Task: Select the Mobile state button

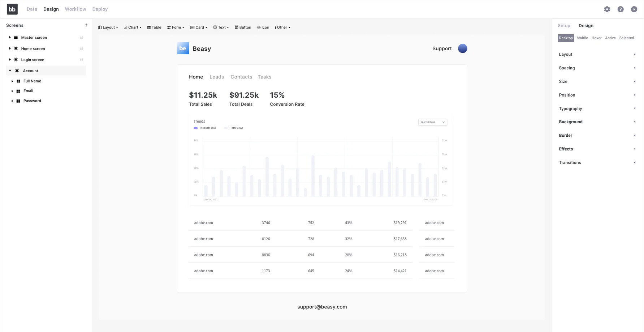Action: [582, 38]
